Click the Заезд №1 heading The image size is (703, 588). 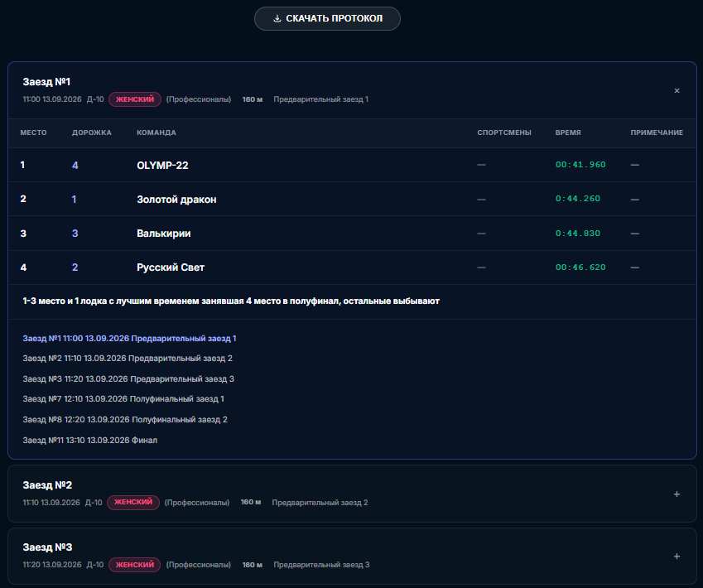pos(46,82)
